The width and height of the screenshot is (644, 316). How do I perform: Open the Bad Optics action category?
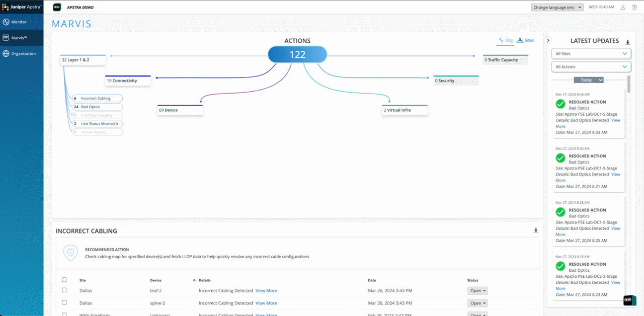pos(97,107)
